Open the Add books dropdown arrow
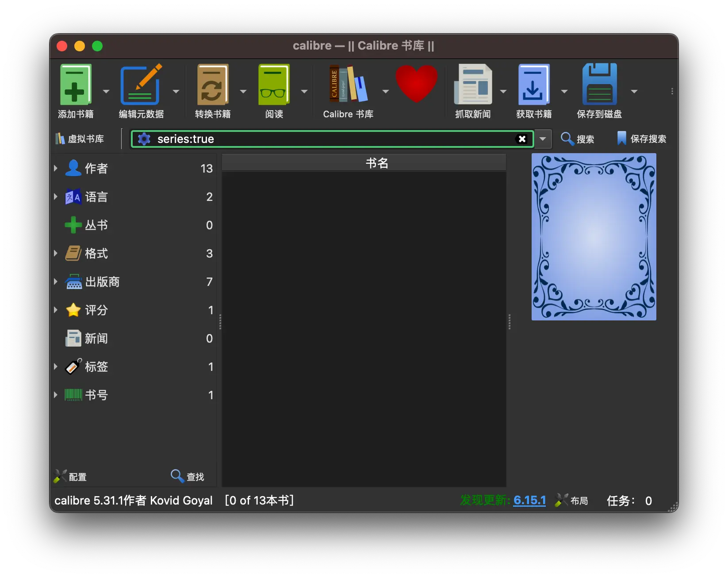 tap(106, 92)
